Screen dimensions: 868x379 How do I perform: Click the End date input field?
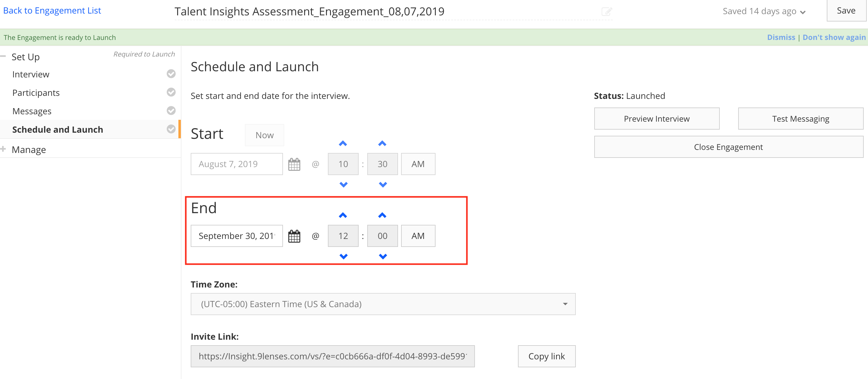click(x=236, y=236)
